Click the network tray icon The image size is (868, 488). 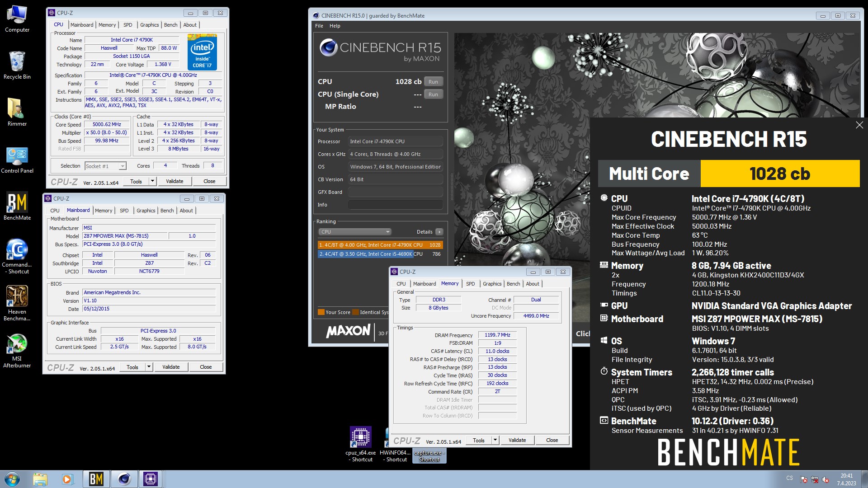pos(815,479)
